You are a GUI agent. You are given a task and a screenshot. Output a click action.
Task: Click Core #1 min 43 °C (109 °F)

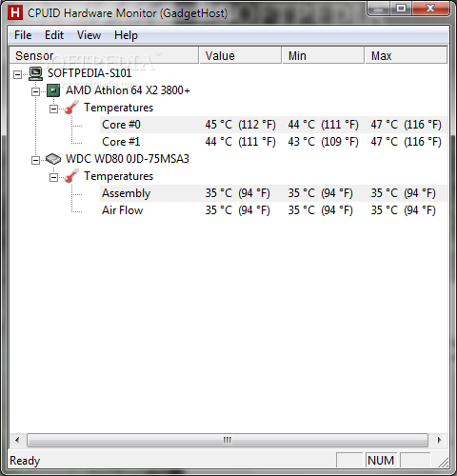pyautogui.click(x=323, y=142)
